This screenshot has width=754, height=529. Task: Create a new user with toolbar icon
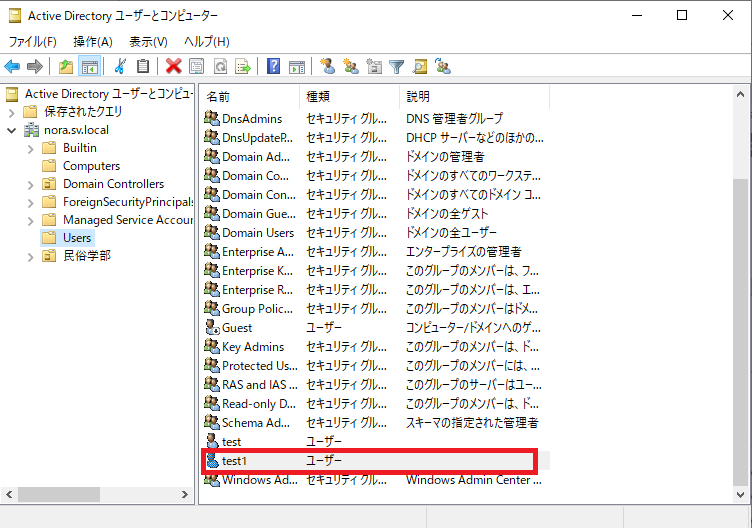328,66
